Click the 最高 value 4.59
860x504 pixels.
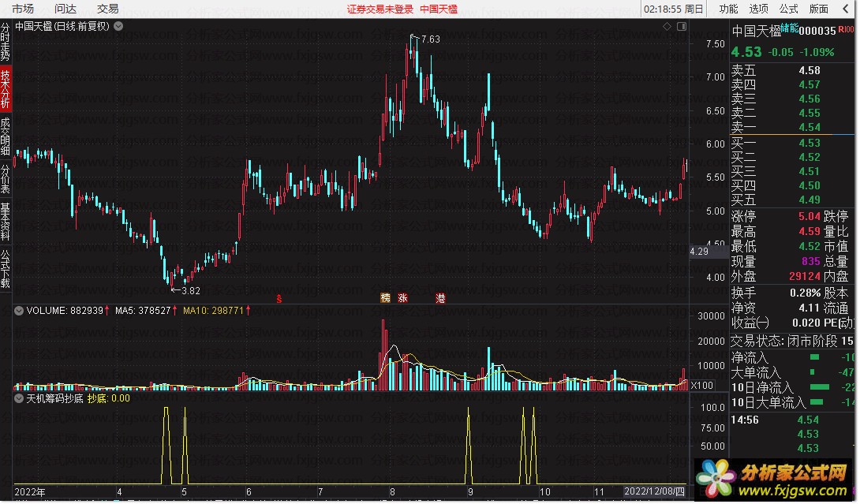tap(810, 231)
